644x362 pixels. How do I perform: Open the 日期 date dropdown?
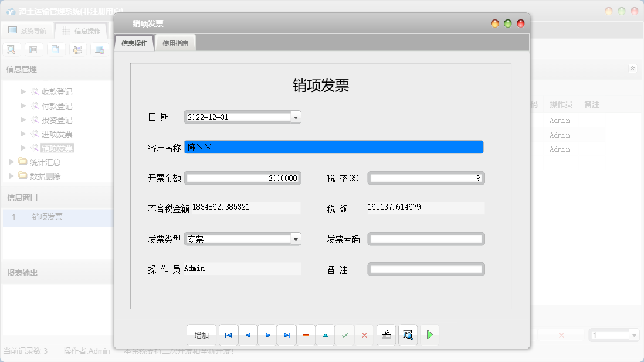coord(296,117)
